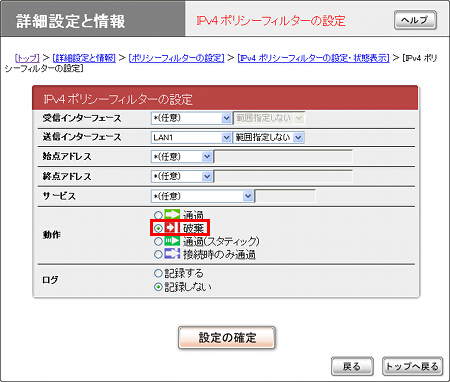Click the red discard arrow icon
Viewport: 450px width, 382px height.
(x=172, y=228)
